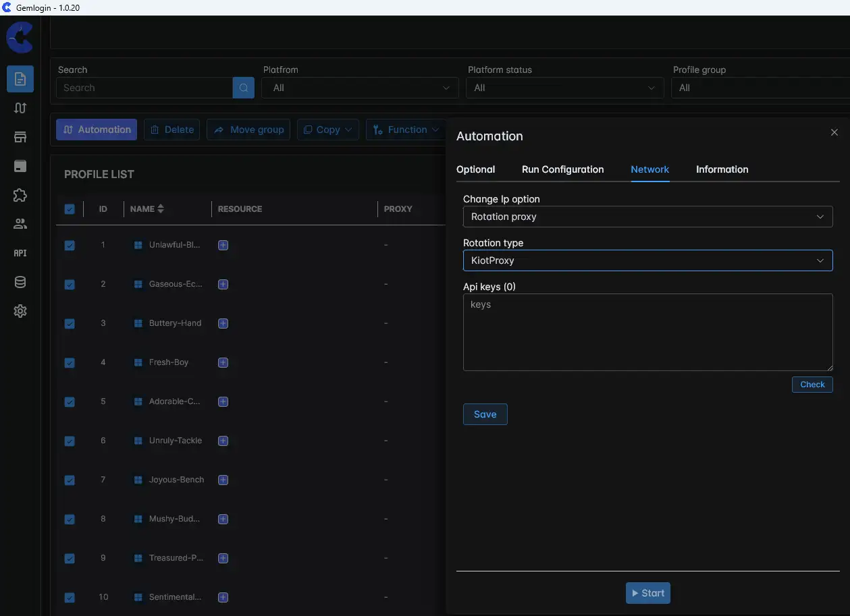Save the network settings
Screen dimensions: 850x616
pos(485,414)
